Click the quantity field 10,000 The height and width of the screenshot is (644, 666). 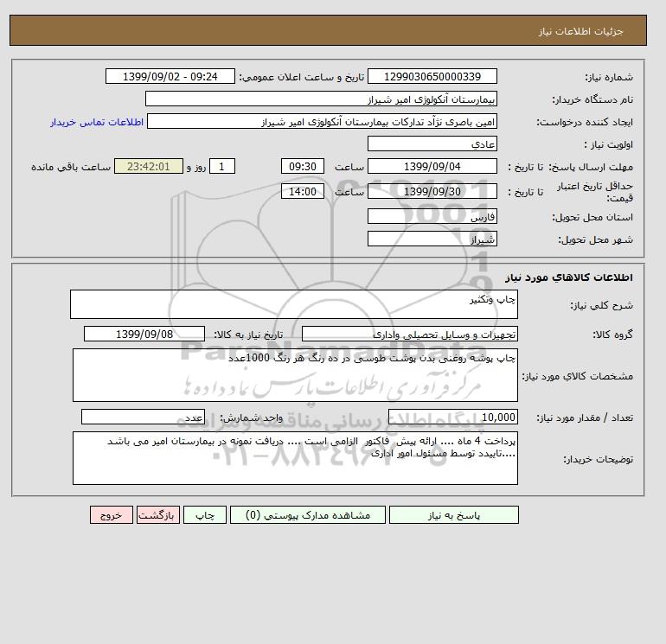pos(453,417)
